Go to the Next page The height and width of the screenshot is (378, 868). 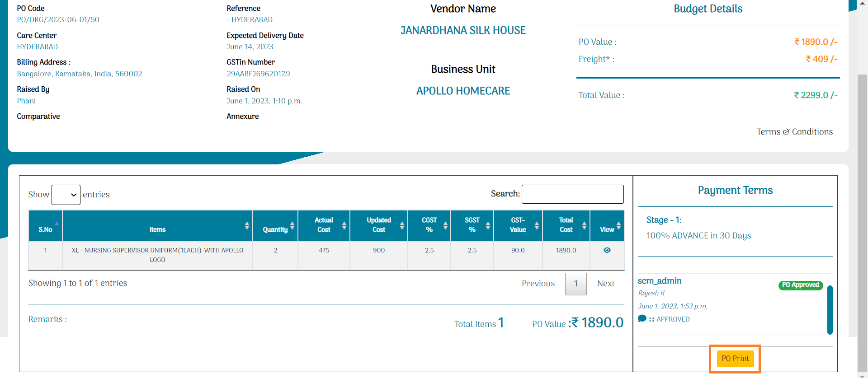(x=605, y=284)
